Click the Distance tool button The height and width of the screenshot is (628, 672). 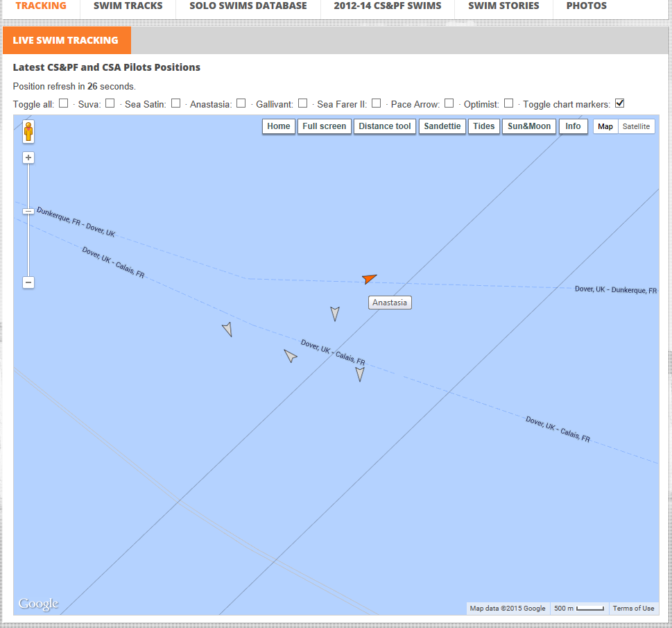point(384,126)
